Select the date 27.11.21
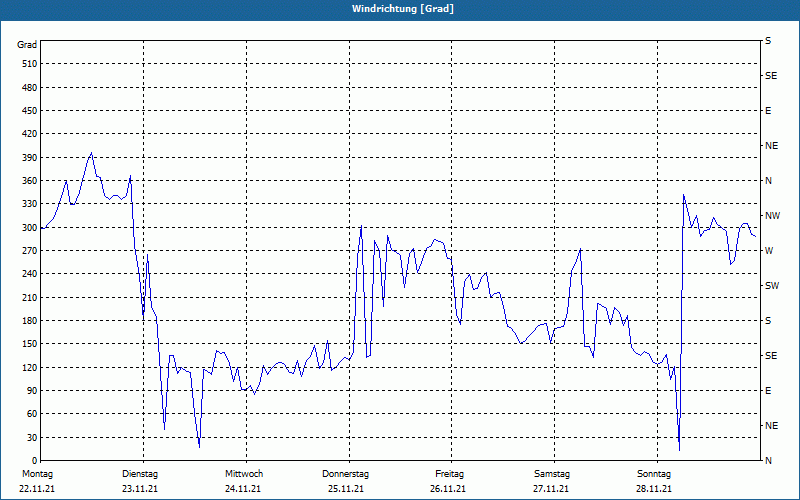Image resolution: width=800 pixels, height=500 pixels. [551, 489]
